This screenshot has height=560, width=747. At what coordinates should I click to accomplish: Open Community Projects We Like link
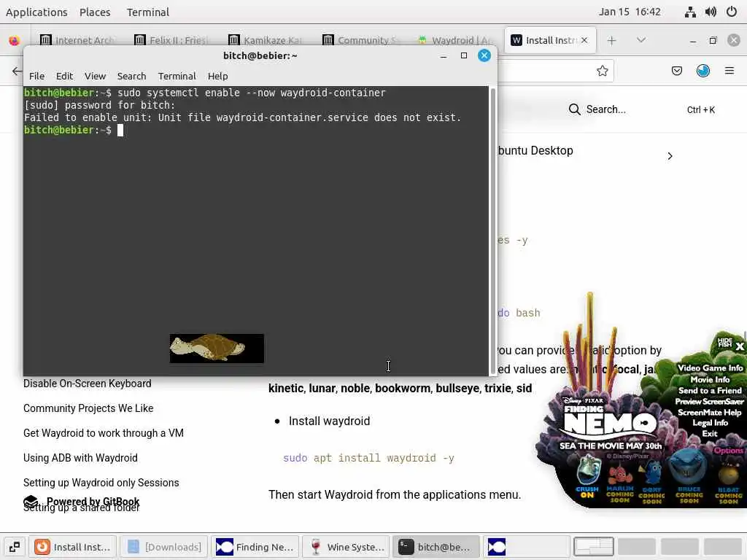click(x=88, y=408)
